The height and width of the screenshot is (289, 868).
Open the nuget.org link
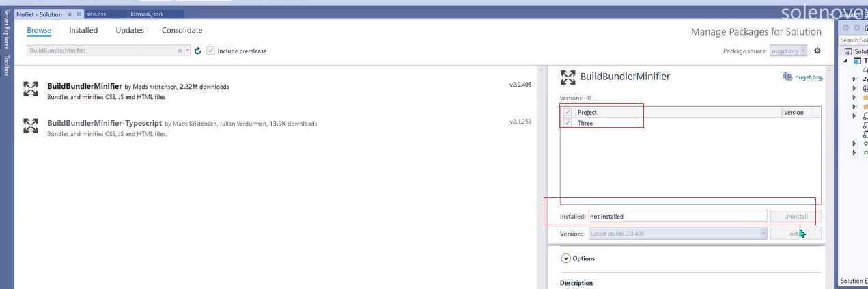coord(808,77)
